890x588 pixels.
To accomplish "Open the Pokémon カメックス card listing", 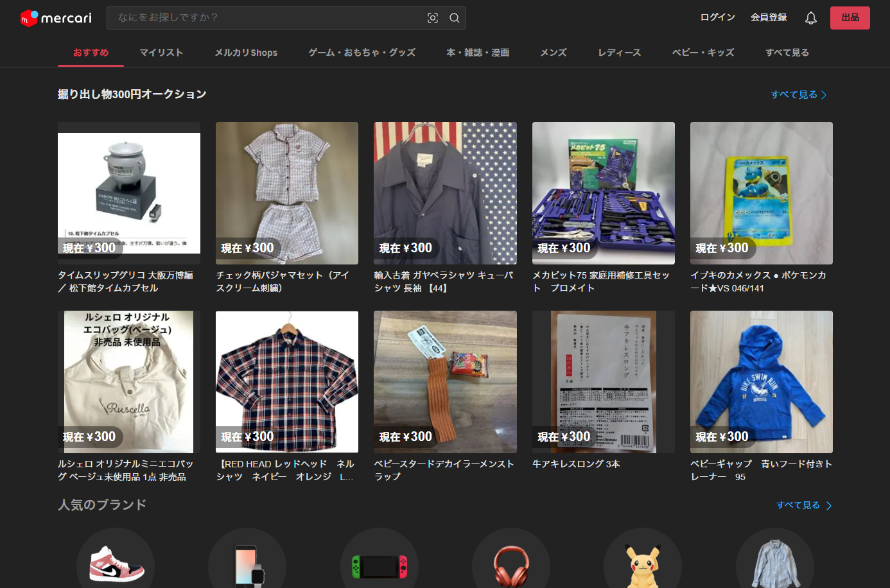I will (761, 193).
